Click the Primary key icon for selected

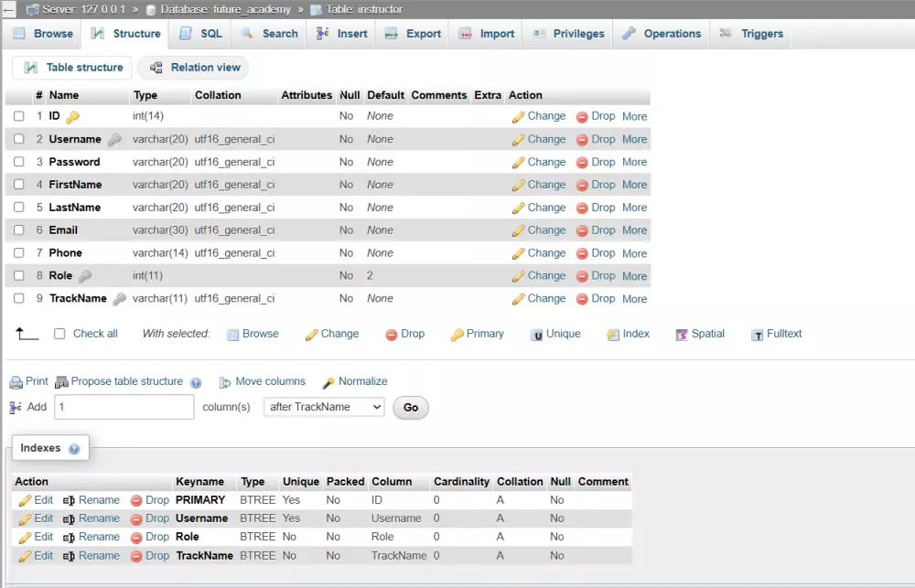[457, 335]
